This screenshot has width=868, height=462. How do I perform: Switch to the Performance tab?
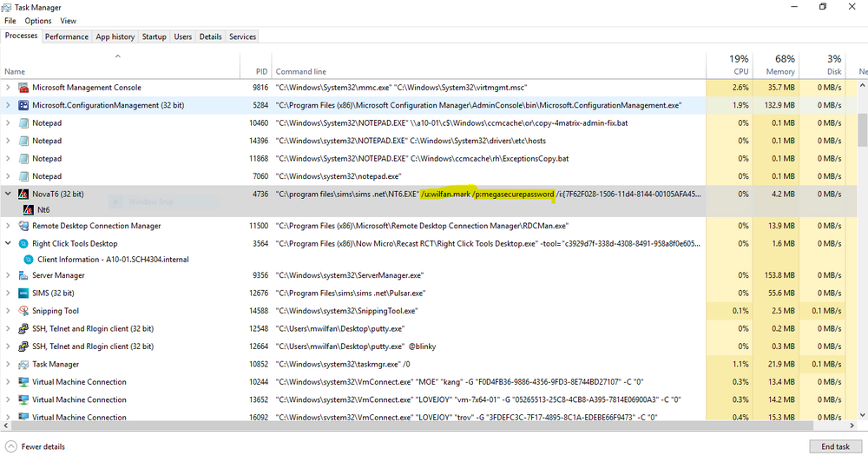pos(67,36)
